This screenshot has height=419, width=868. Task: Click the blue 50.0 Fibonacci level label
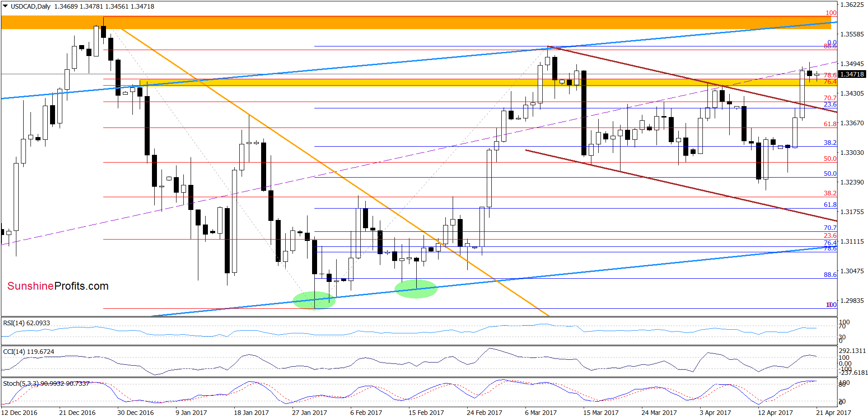[830, 174]
